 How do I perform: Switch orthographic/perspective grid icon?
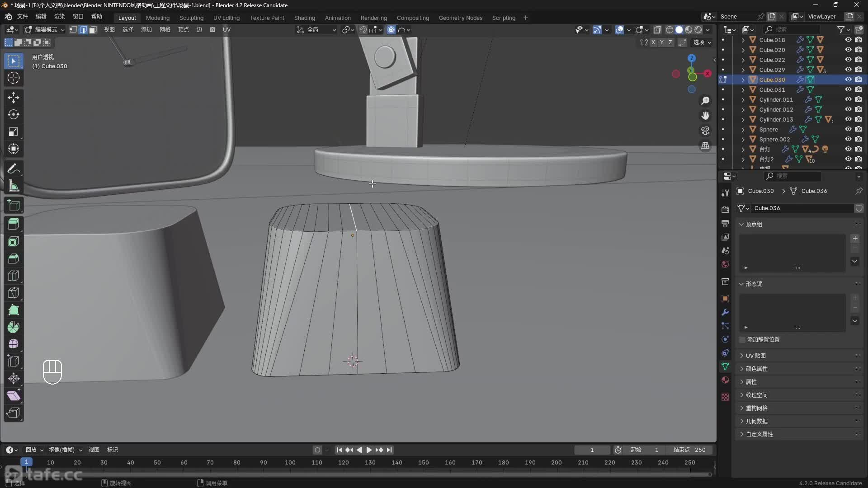(705, 146)
